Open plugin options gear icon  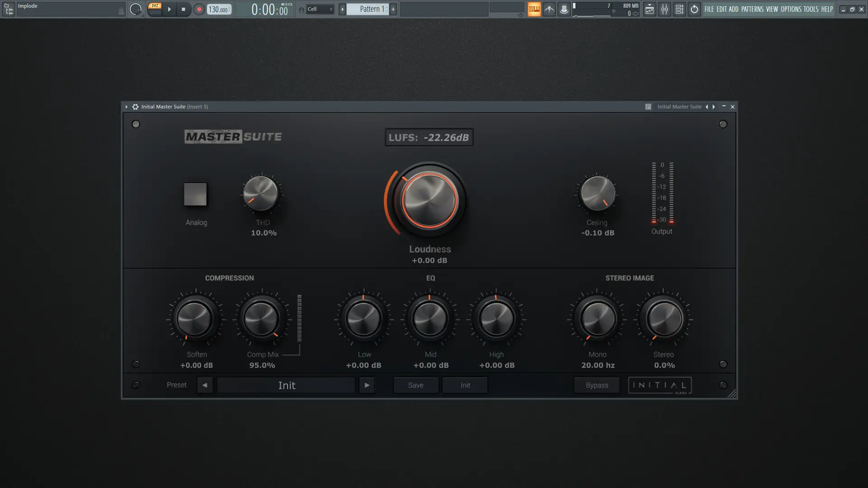pos(135,107)
